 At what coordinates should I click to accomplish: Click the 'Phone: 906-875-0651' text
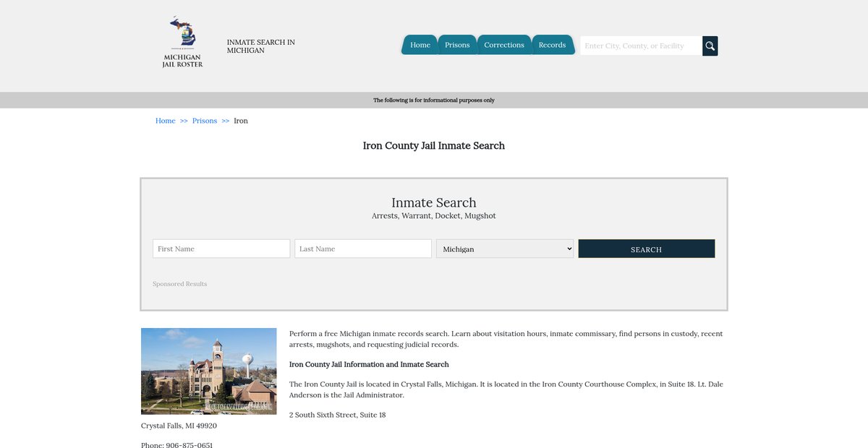click(177, 445)
